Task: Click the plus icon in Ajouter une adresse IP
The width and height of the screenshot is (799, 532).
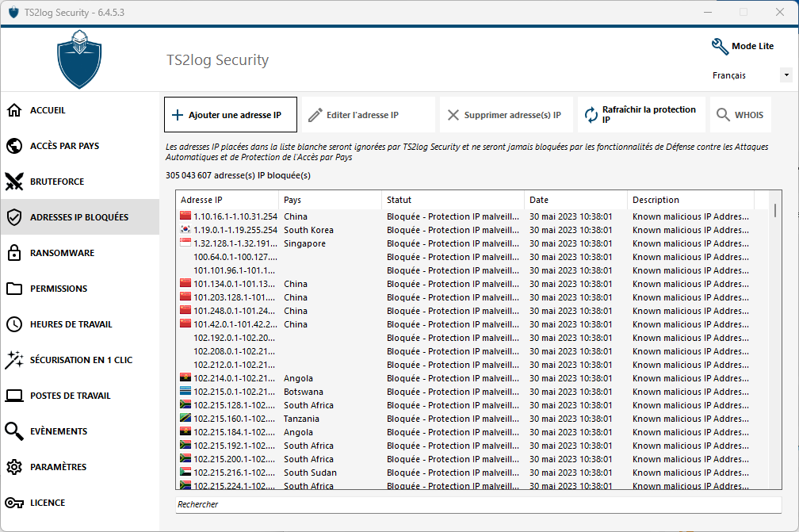Action: [x=178, y=115]
